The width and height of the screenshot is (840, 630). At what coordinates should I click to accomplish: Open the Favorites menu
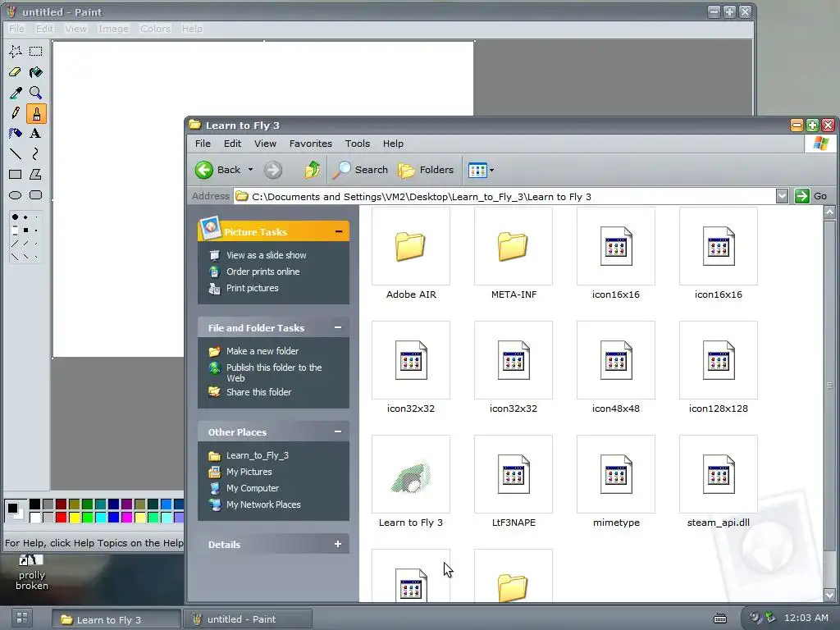(x=311, y=144)
